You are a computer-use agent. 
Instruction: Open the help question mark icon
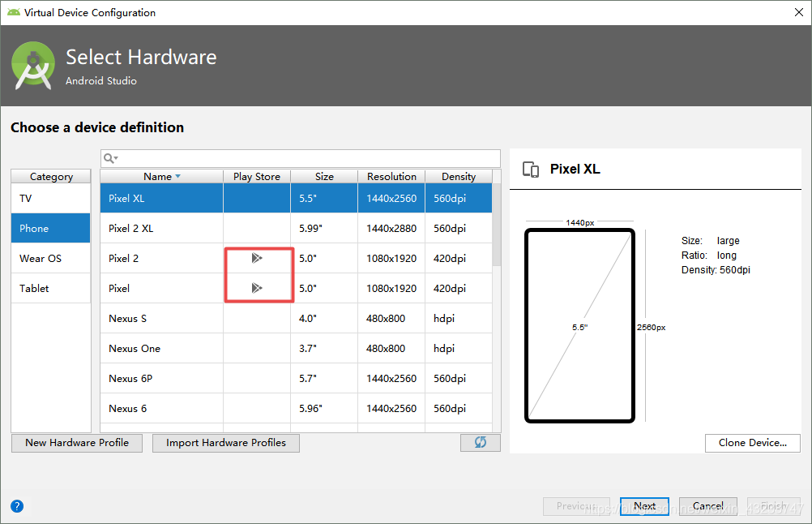17,506
